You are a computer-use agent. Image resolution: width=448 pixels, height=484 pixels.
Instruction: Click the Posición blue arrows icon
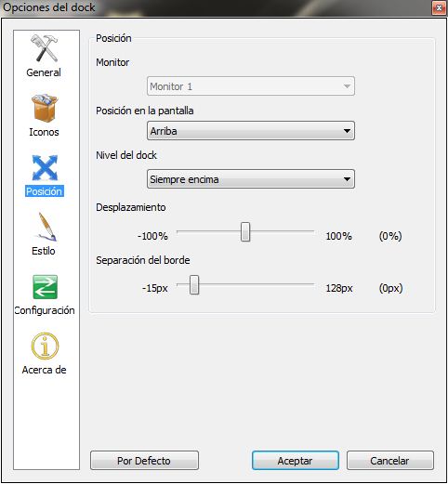(x=45, y=167)
